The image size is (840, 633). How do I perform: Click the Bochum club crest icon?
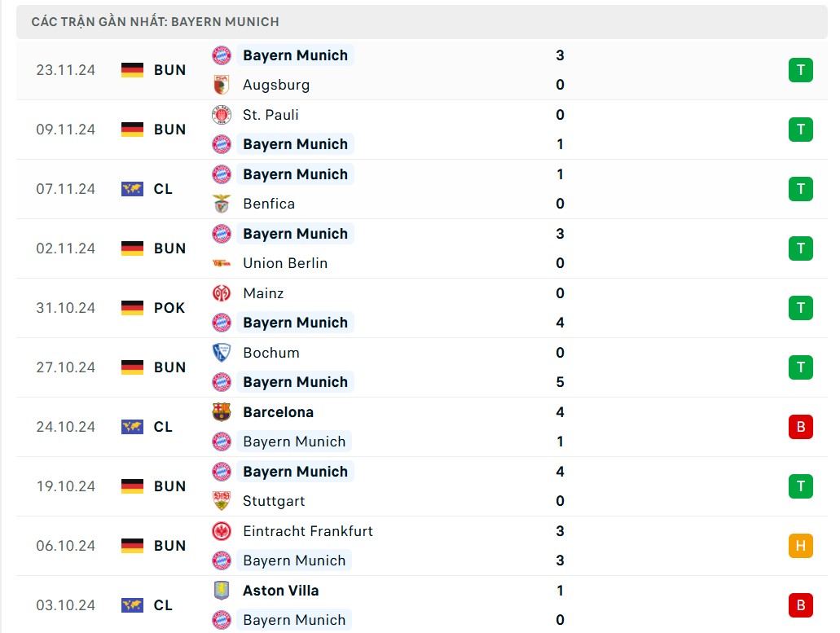click(222, 353)
